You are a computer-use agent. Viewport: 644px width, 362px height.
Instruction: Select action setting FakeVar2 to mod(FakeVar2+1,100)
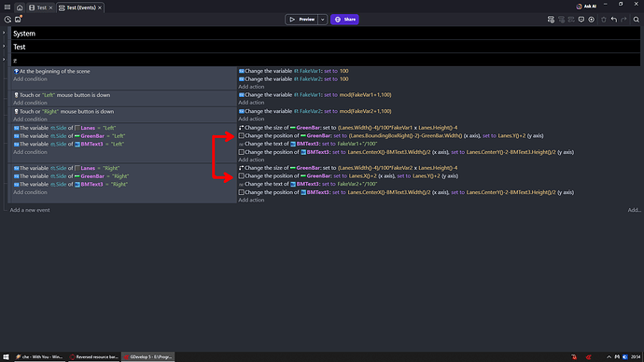point(315,111)
